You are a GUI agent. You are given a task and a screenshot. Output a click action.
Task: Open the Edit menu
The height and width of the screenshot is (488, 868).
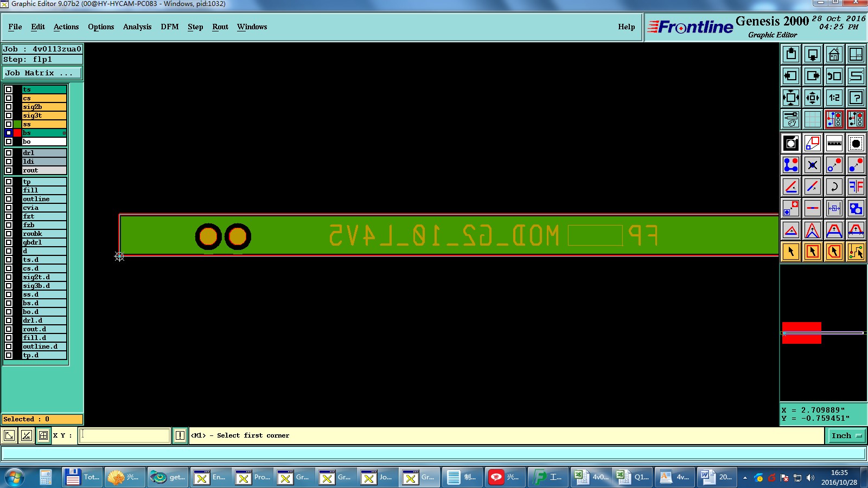coord(38,27)
